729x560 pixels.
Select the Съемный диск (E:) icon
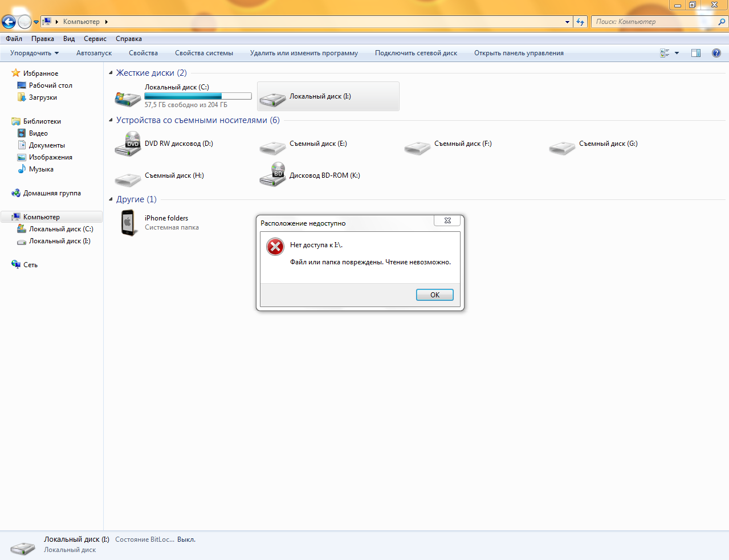pos(272,148)
